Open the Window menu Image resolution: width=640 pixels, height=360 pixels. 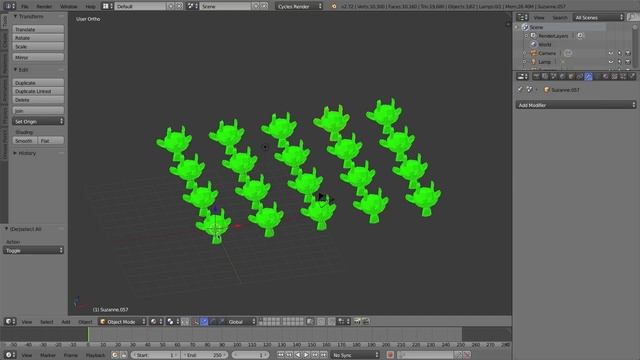tap(69, 7)
